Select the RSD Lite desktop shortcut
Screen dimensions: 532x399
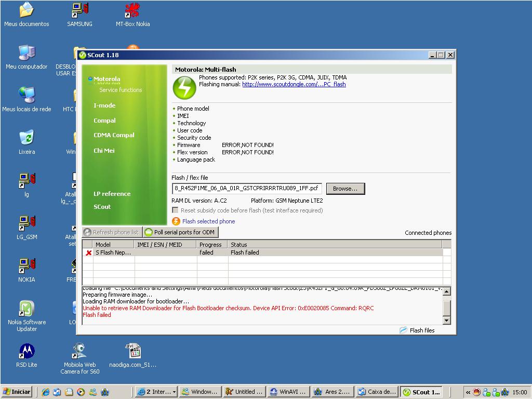(x=26, y=355)
